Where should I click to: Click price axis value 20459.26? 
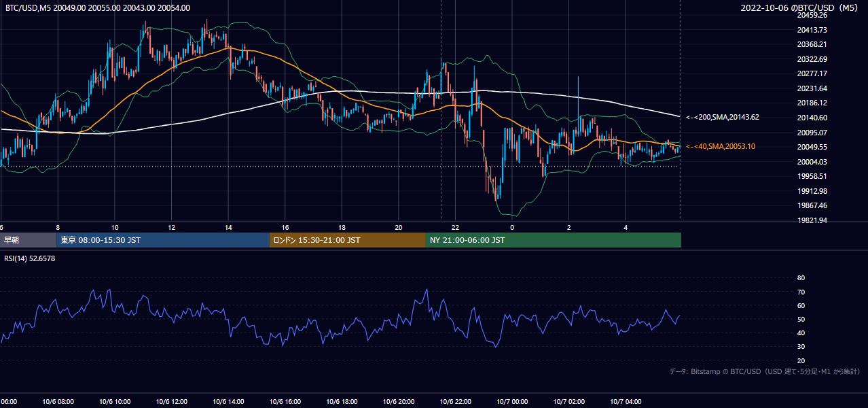coord(812,15)
